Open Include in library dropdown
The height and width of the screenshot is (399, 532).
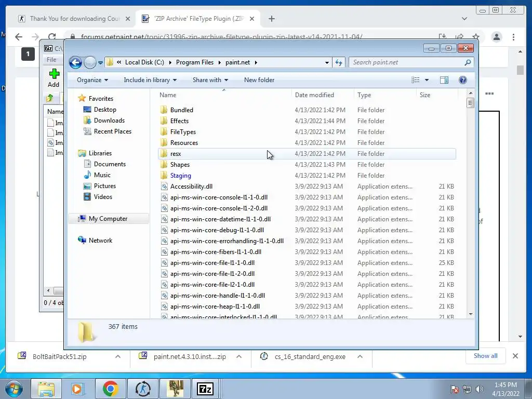pos(150,80)
